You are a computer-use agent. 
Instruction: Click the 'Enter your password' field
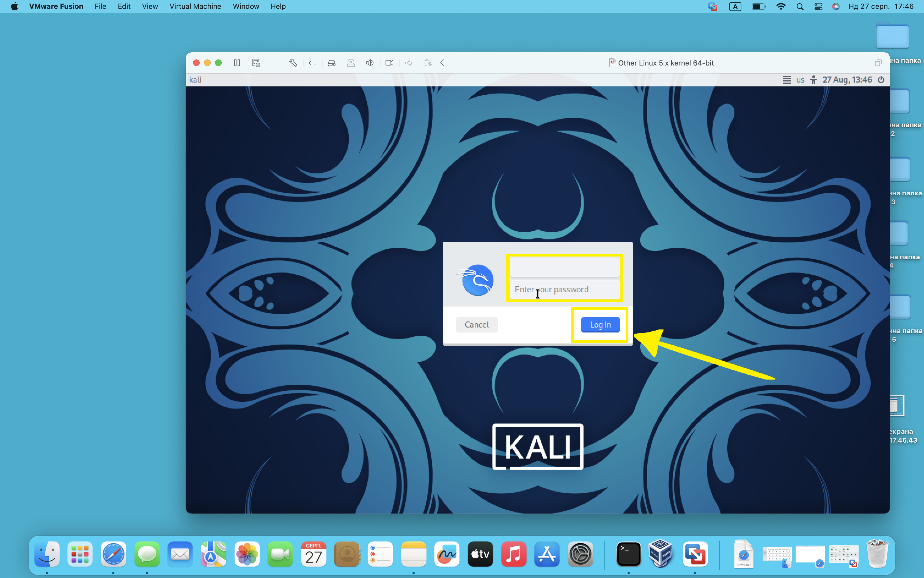[564, 289]
